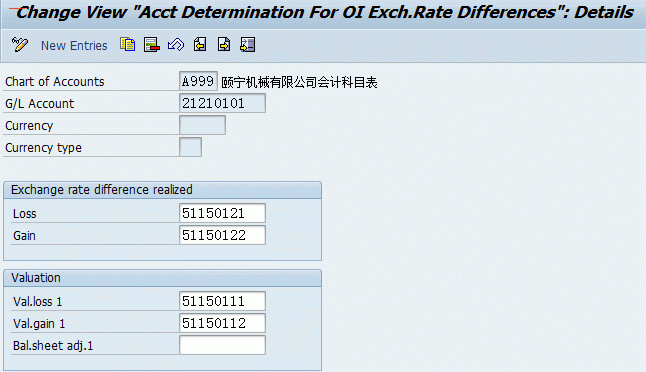This screenshot has width=646, height=372.
Task: Click the G/L Account label
Action: (x=40, y=103)
